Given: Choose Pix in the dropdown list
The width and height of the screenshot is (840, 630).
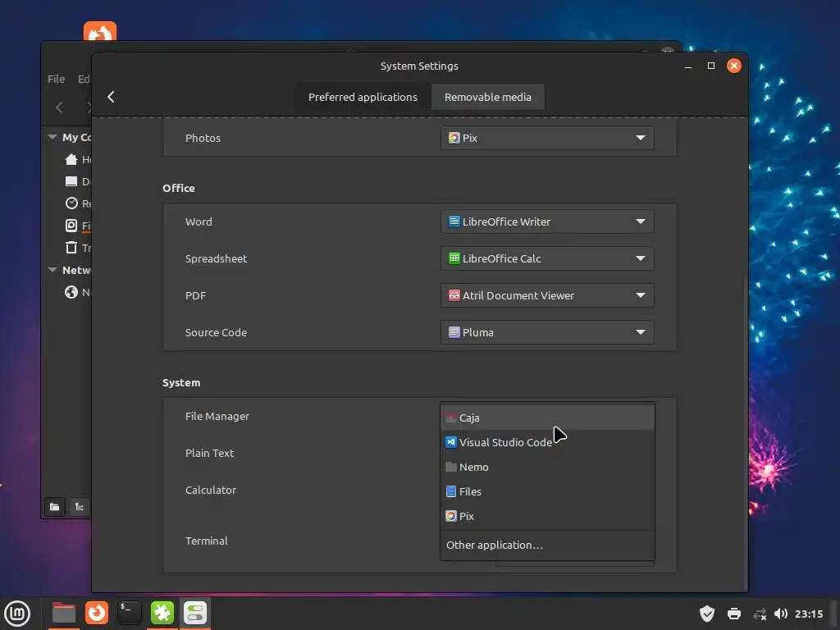Looking at the screenshot, I should pos(547,517).
